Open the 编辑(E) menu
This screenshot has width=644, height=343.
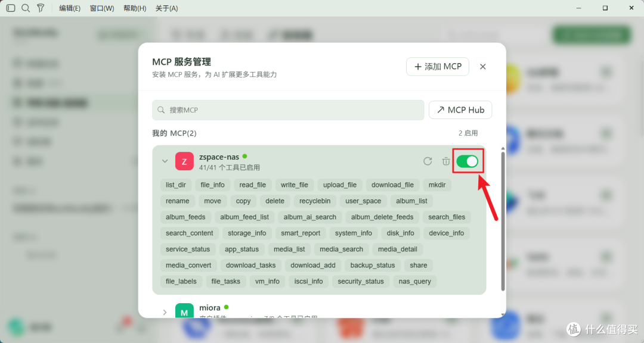pyautogui.click(x=70, y=8)
